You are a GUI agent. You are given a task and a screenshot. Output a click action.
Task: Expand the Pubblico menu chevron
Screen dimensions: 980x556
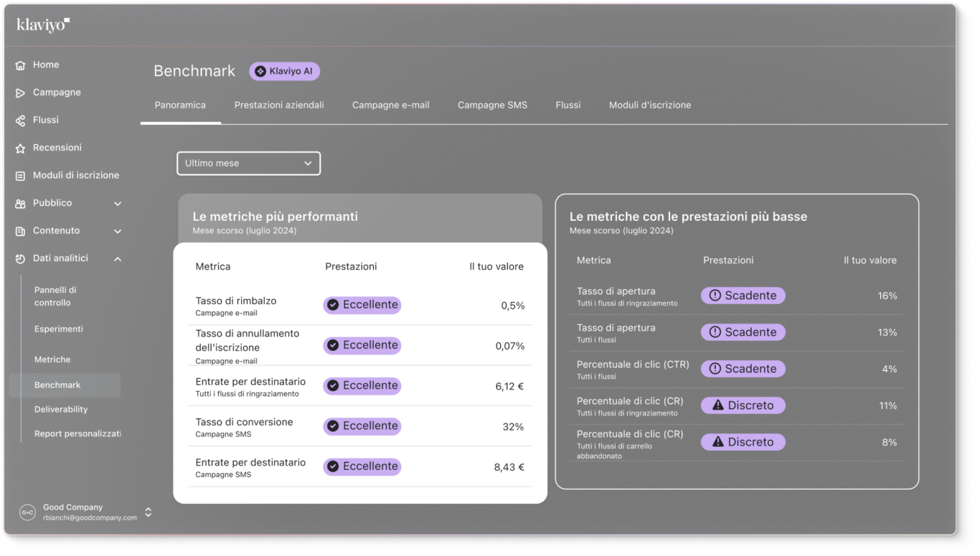(118, 204)
